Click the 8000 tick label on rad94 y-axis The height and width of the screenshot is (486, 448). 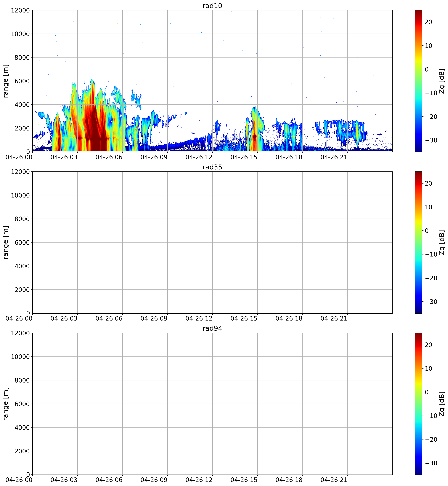pyautogui.click(x=22, y=380)
